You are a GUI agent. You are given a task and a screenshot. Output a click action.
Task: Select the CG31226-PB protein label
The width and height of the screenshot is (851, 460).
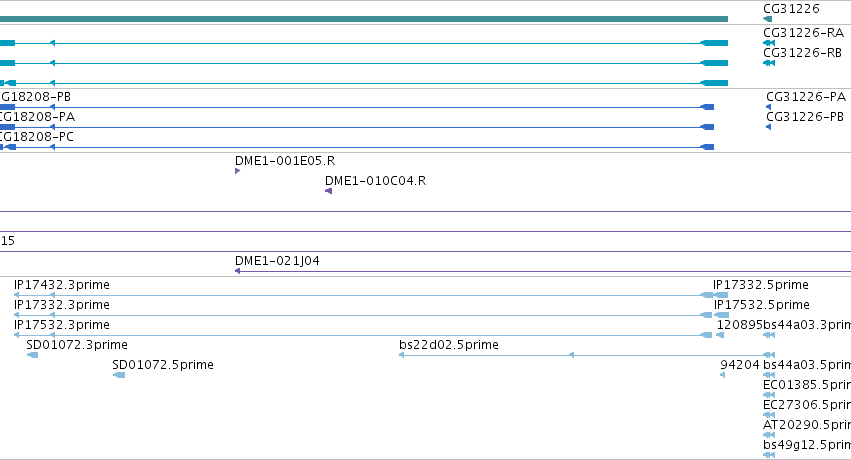(805, 117)
